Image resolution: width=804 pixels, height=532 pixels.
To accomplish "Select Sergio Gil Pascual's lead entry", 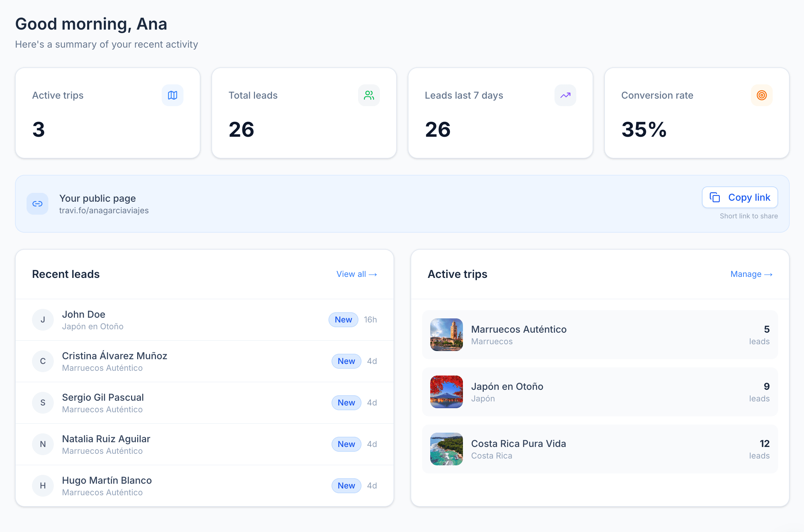I will coord(204,402).
